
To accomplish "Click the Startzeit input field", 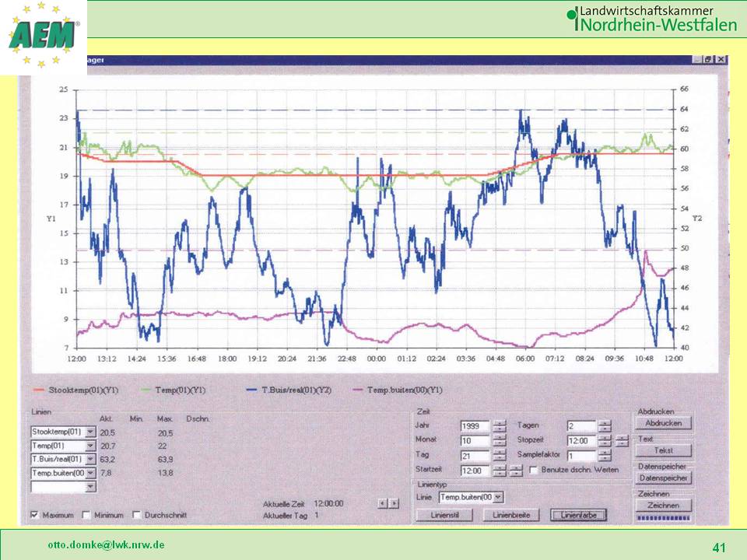I will coord(475,471).
